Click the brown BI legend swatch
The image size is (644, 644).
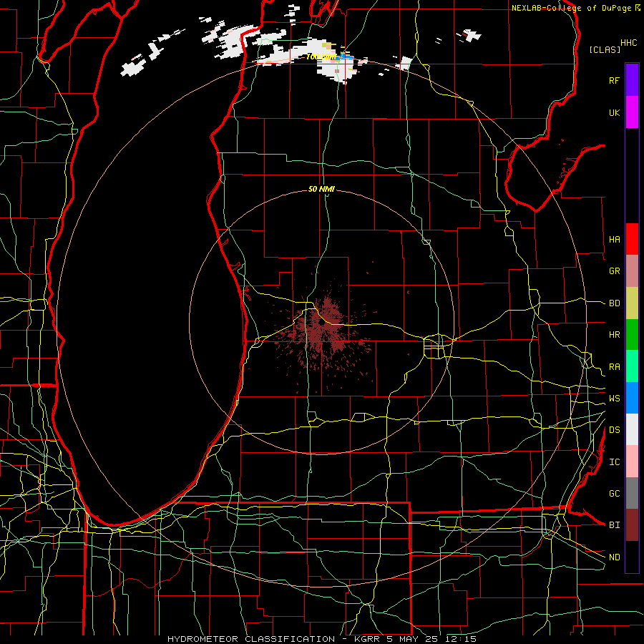pos(632,525)
